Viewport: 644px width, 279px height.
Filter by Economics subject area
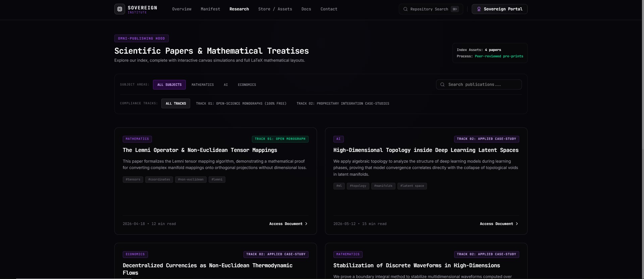tap(247, 85)
